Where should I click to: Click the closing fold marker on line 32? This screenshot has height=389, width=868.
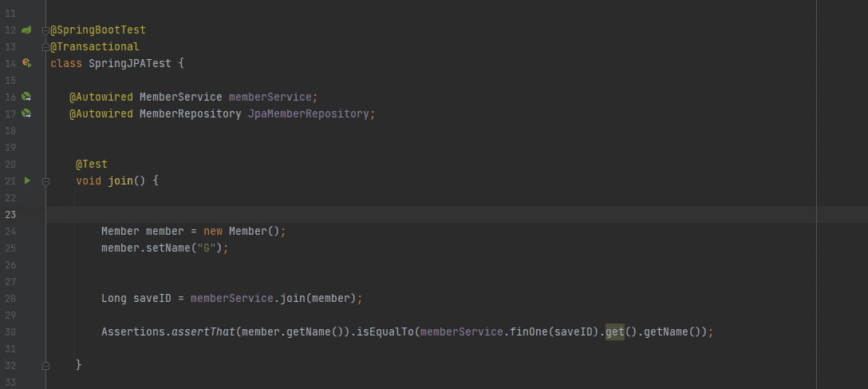point(46,366)
